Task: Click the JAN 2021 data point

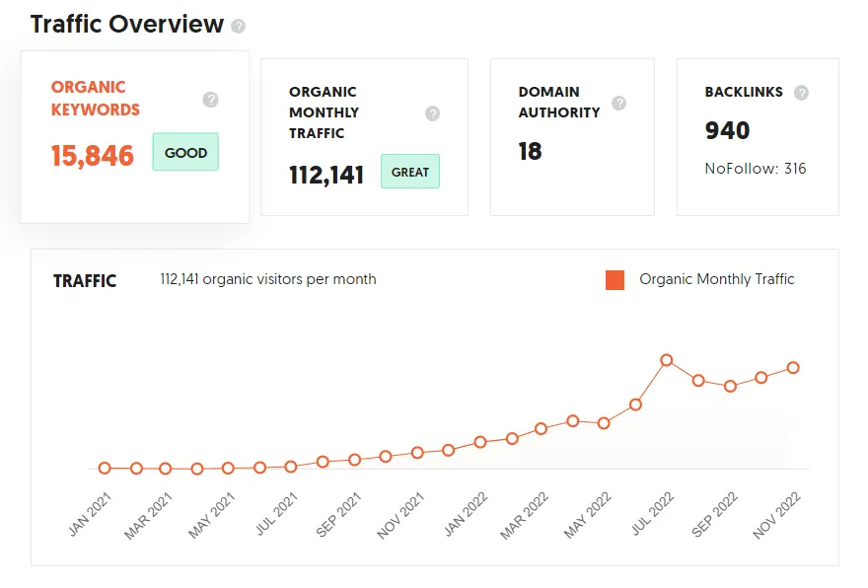Action: coord(105,469)
